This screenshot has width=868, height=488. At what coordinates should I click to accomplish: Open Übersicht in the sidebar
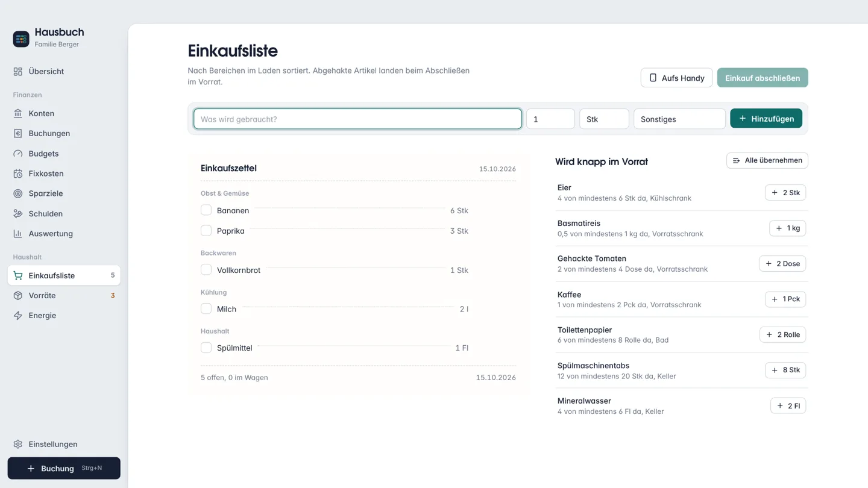tap(64, 71)
